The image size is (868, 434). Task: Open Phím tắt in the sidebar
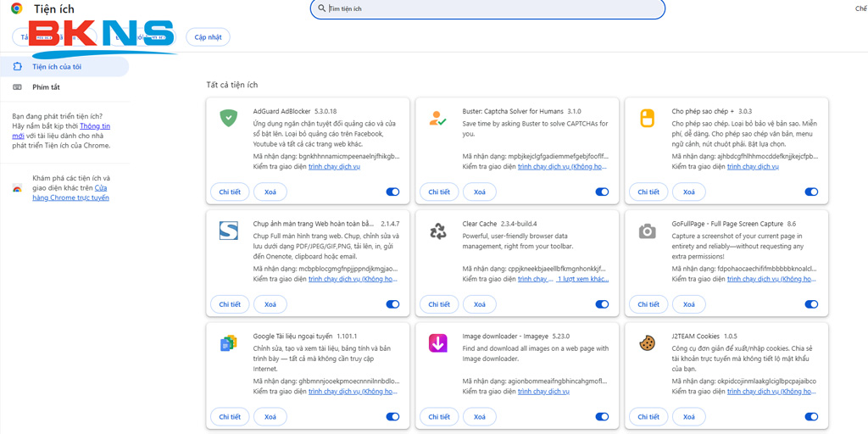point(46,87)
